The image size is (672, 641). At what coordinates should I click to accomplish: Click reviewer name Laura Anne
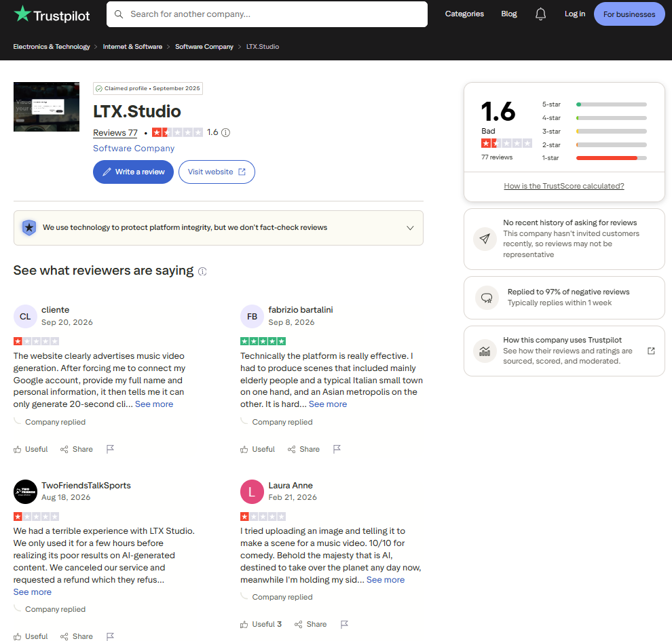[x=291, y=486]
